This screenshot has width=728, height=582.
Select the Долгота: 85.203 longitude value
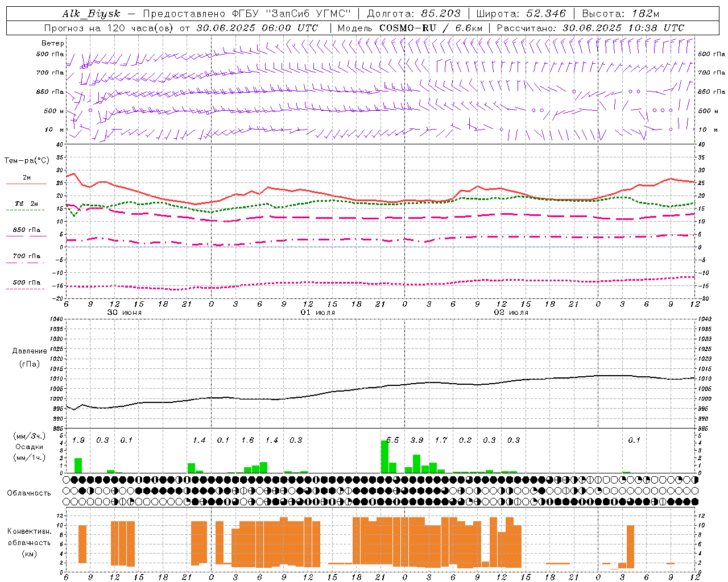coord(413,14)
